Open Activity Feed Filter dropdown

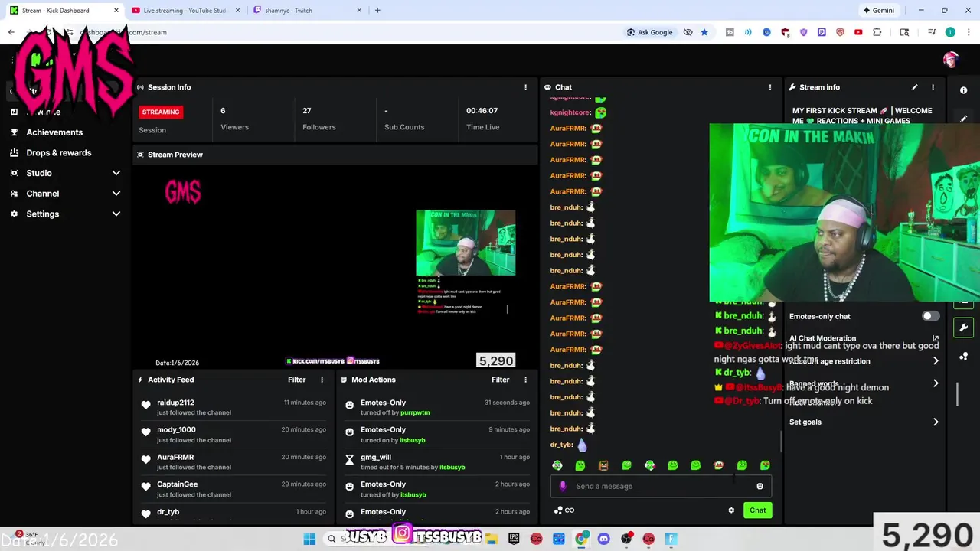click(296, 380)
